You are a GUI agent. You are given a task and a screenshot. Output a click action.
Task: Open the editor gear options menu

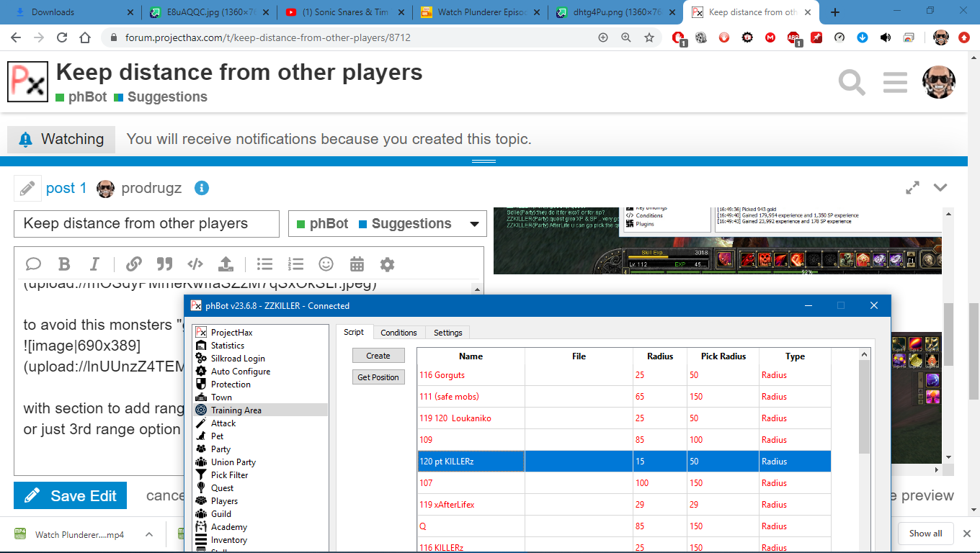click(387, 264)
